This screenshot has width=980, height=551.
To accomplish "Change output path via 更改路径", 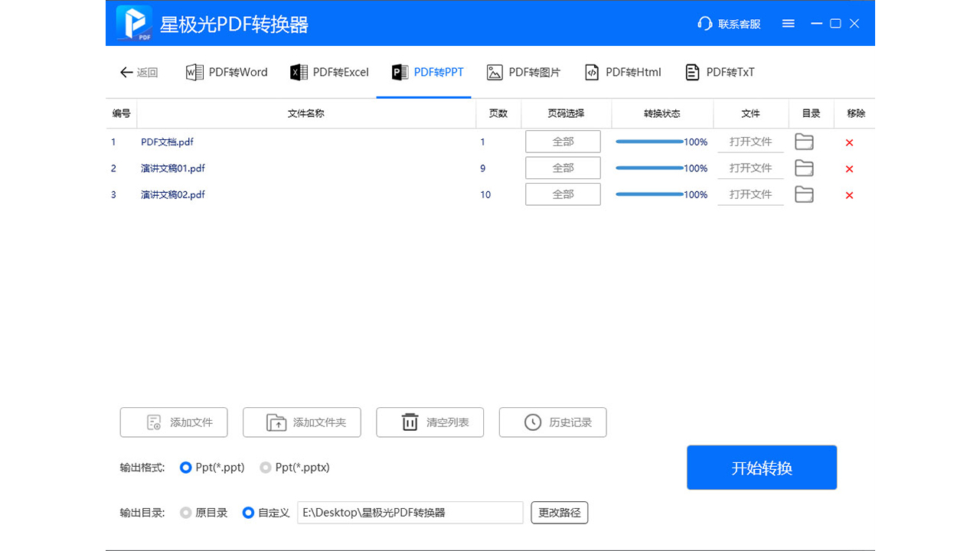I will tap(559, 513).
